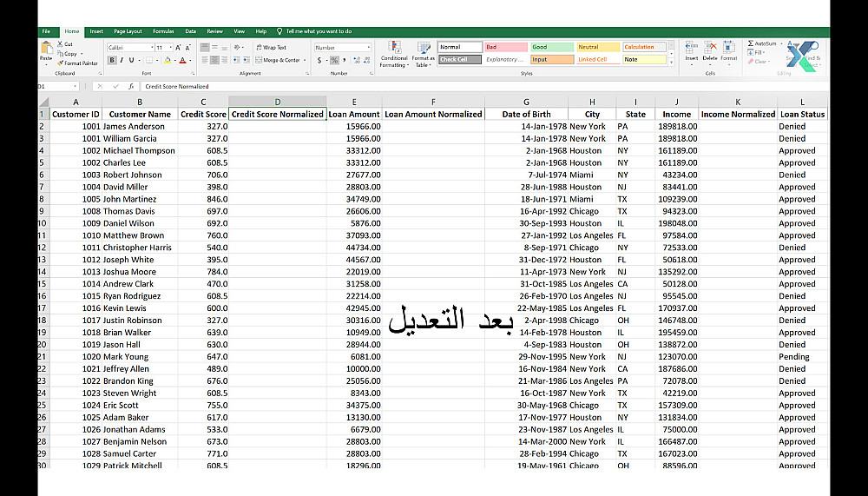Click the Borders icon in Font group

tap(149, 60)
